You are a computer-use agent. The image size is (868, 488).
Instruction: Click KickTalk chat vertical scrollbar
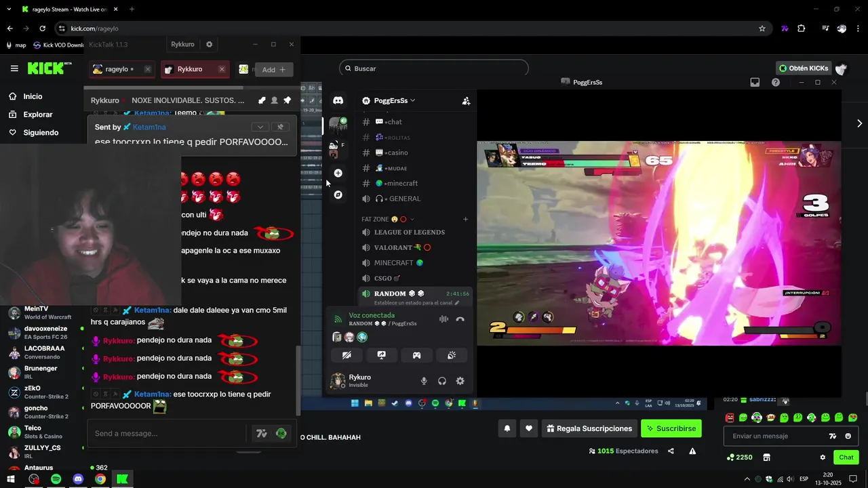pos(298,380)
